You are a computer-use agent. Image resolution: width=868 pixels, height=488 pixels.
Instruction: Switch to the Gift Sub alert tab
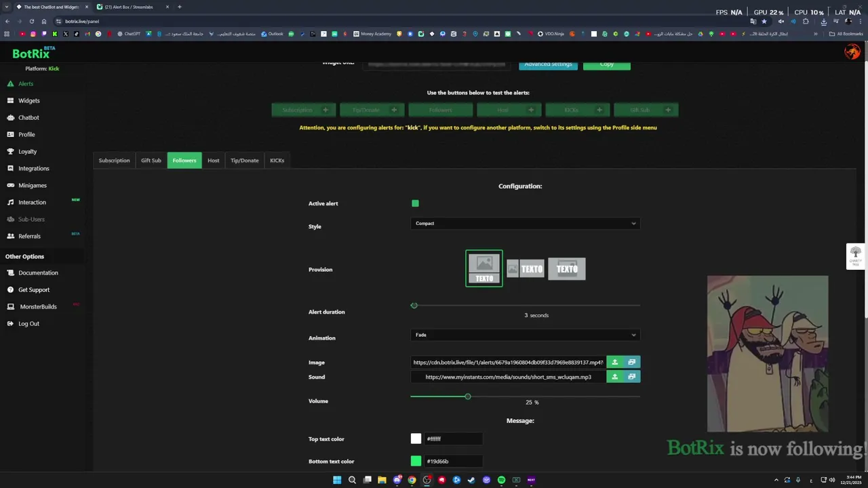[151, 161]
